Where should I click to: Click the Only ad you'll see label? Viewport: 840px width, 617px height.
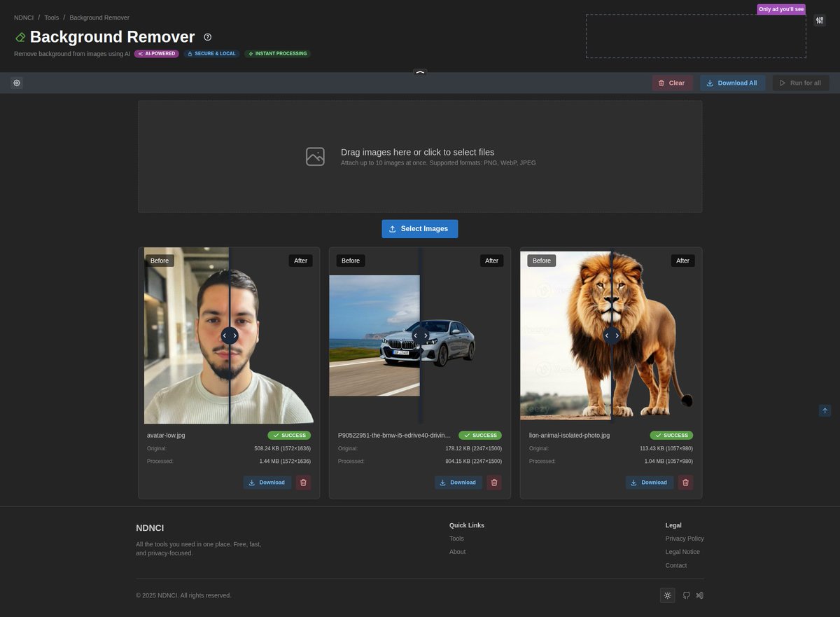pyautogui.click(x=781, y=9)
